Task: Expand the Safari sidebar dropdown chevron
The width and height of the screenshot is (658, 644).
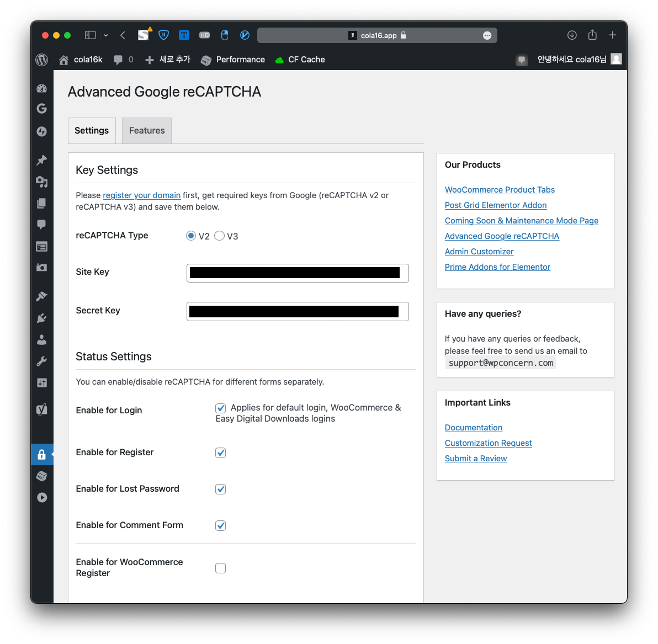Action: click(x=106, y=35)
